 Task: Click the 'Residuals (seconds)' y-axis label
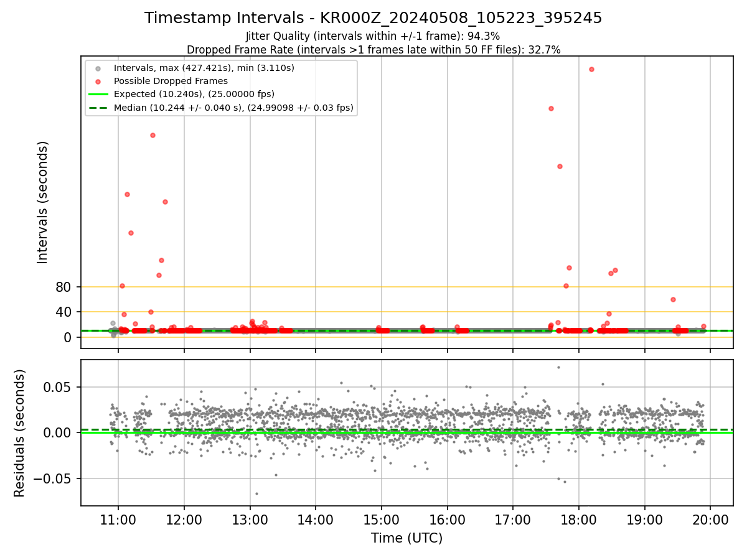coord(20,433)
